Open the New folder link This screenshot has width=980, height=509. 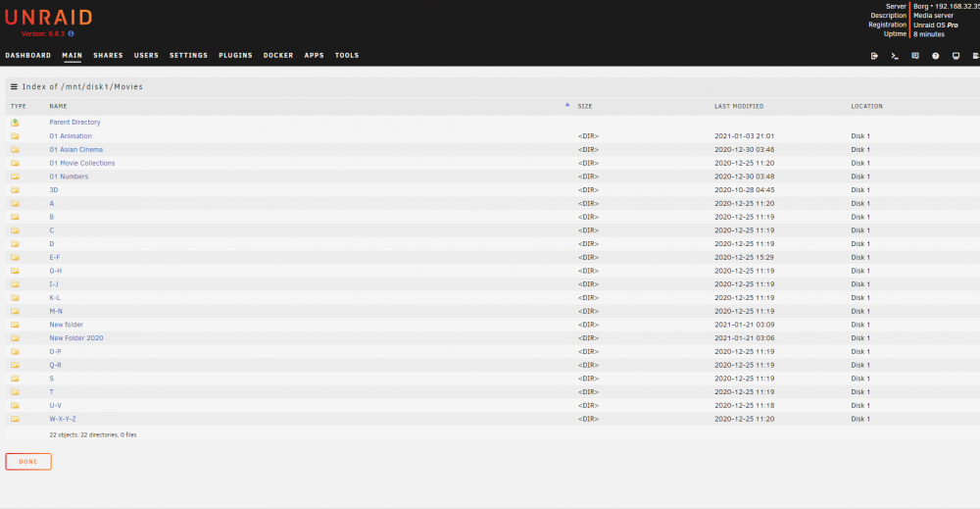click(x=67, y=325)
